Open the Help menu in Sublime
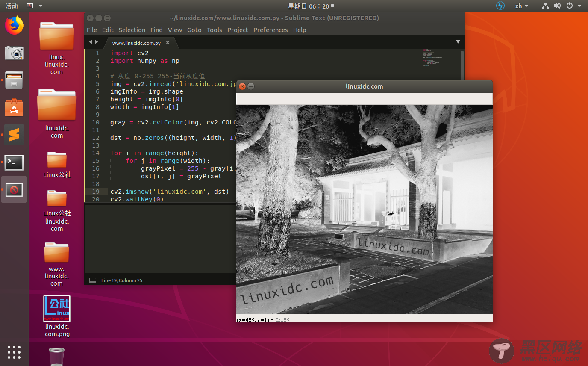 click(x=300, y=30)
